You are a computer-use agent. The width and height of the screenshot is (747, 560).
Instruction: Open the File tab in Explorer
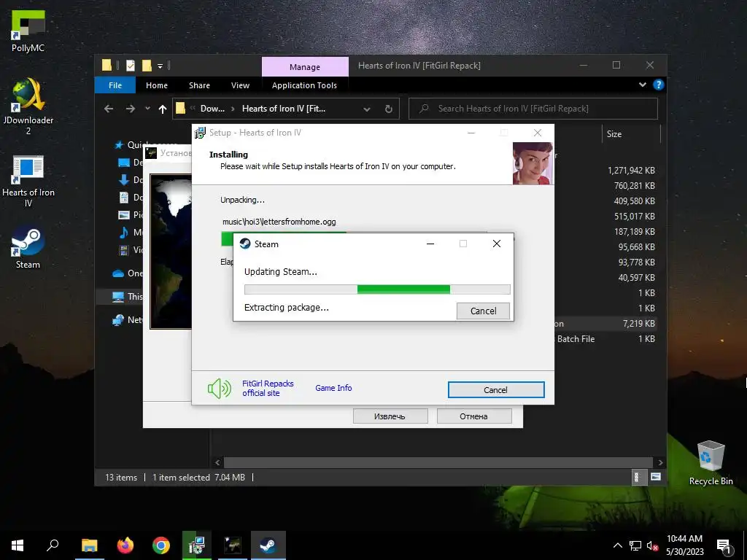(x=115, y=85)
